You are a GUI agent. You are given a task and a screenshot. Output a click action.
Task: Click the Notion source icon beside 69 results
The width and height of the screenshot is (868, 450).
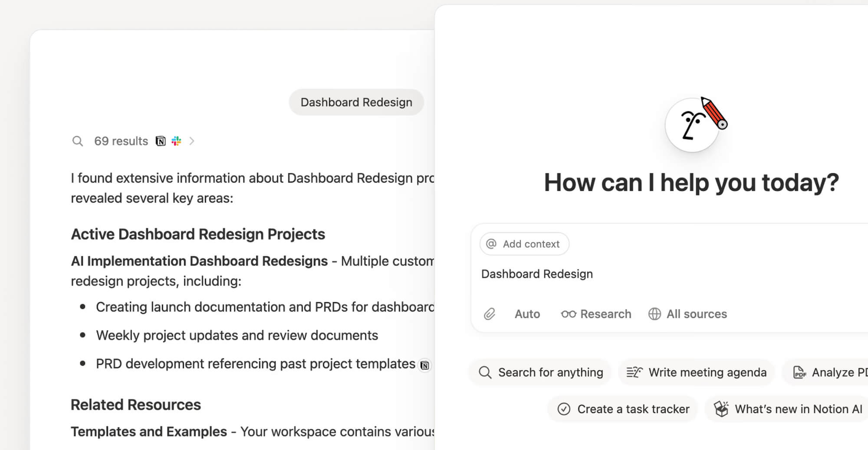coord(160,141)
